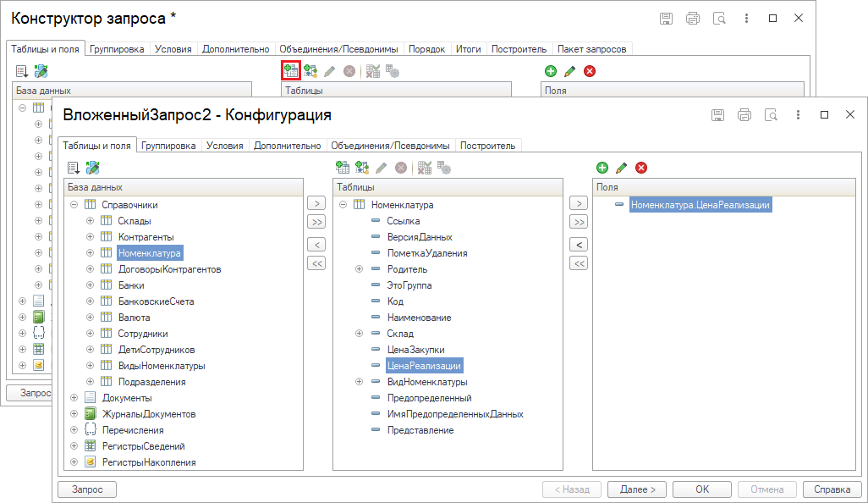868x503 pixels.
Task: Edit field with pencil icon in ВложенныйЗапрос2 Поля
Action: tap(621, 168)
